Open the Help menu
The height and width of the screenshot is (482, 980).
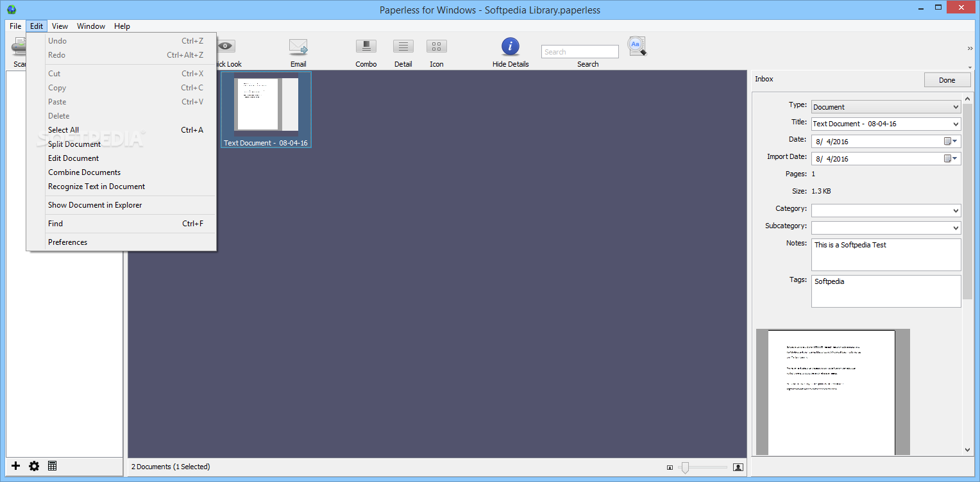click(x=122, y=26)
